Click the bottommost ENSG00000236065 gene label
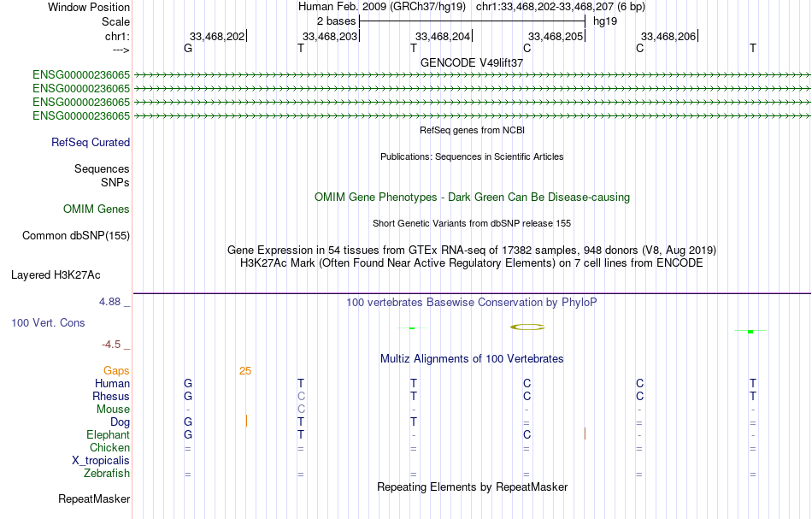812x519 pixels. [x=81, y=115]
